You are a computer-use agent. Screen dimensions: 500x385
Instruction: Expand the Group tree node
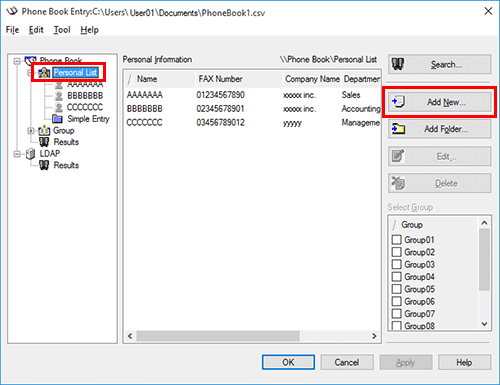coord(31,131)
